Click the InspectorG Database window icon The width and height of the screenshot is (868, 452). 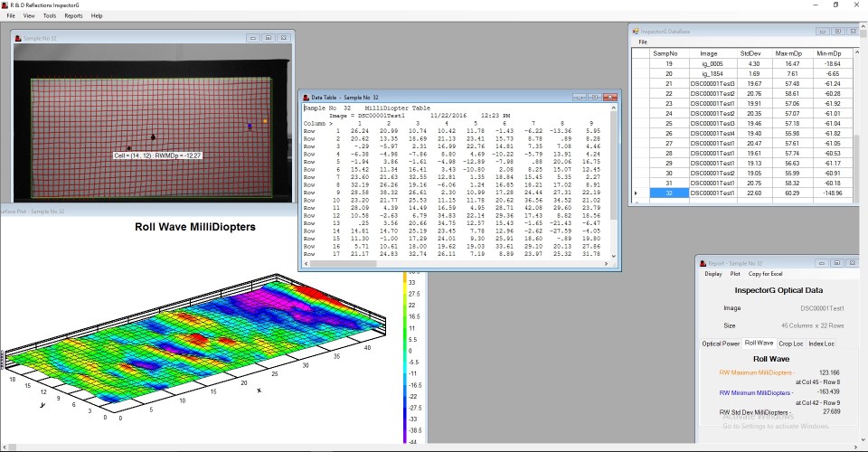click(x=635, y=31)
